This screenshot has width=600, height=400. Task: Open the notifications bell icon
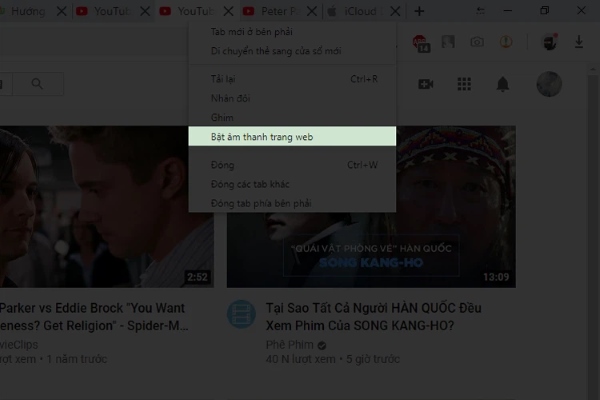(503, 84)
